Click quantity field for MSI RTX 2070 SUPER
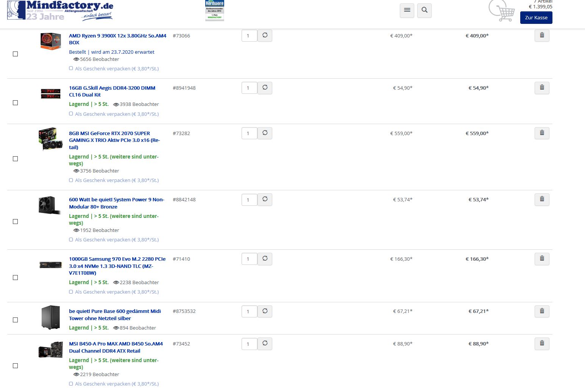 [250, 133]
